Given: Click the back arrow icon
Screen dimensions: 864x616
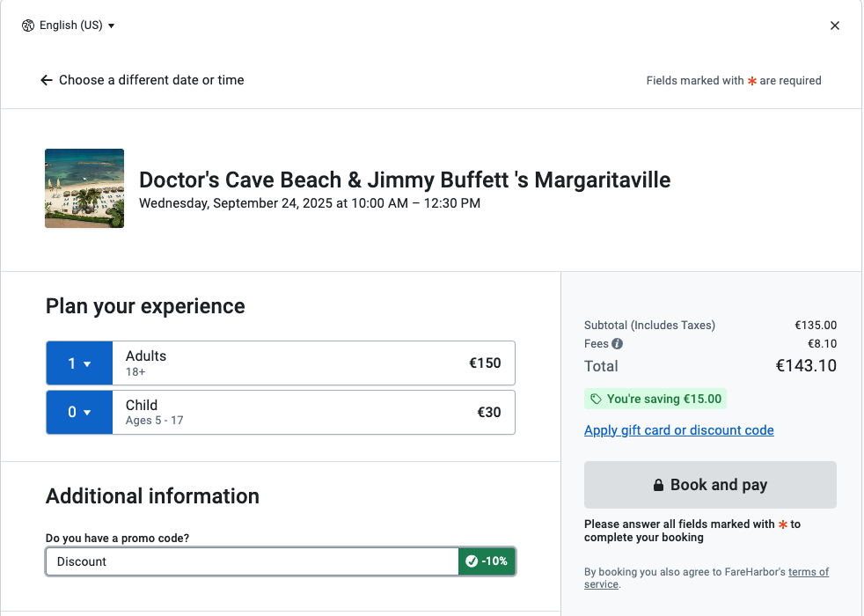Looking at the screenshot, I should 47,80.
